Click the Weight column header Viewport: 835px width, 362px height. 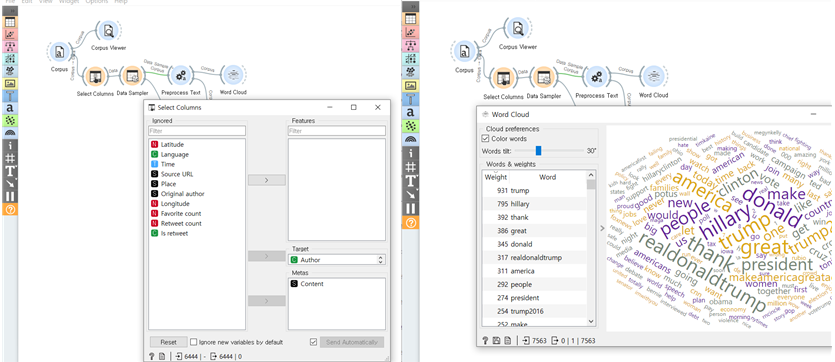pyautogui.click(x=496, y=177)
